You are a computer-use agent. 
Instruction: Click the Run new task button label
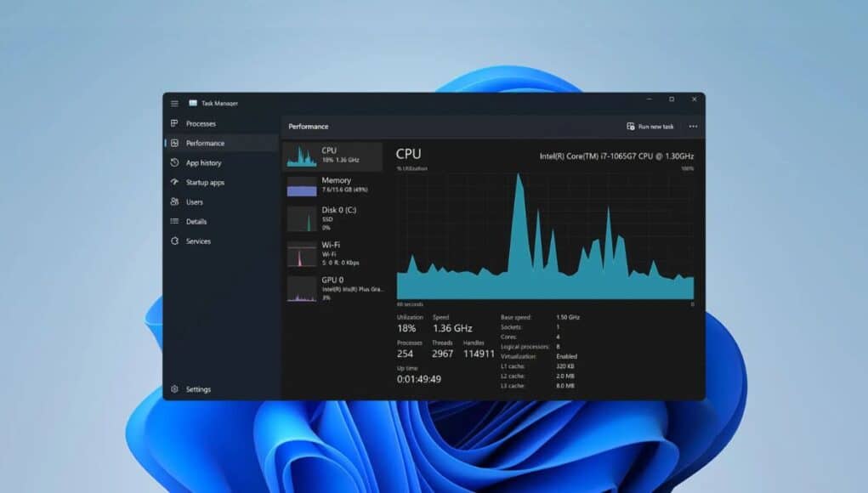pyautogui.click(x=656, y=127)
